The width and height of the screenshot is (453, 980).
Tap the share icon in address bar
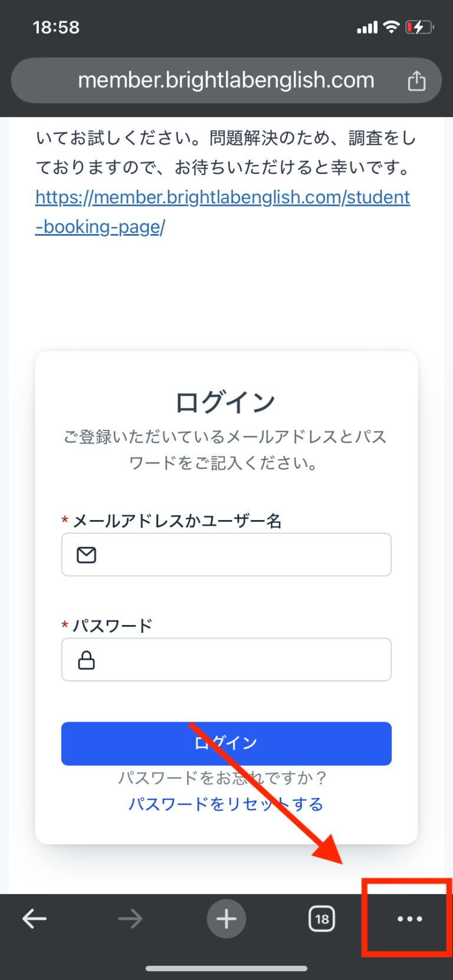click(416, 81)
